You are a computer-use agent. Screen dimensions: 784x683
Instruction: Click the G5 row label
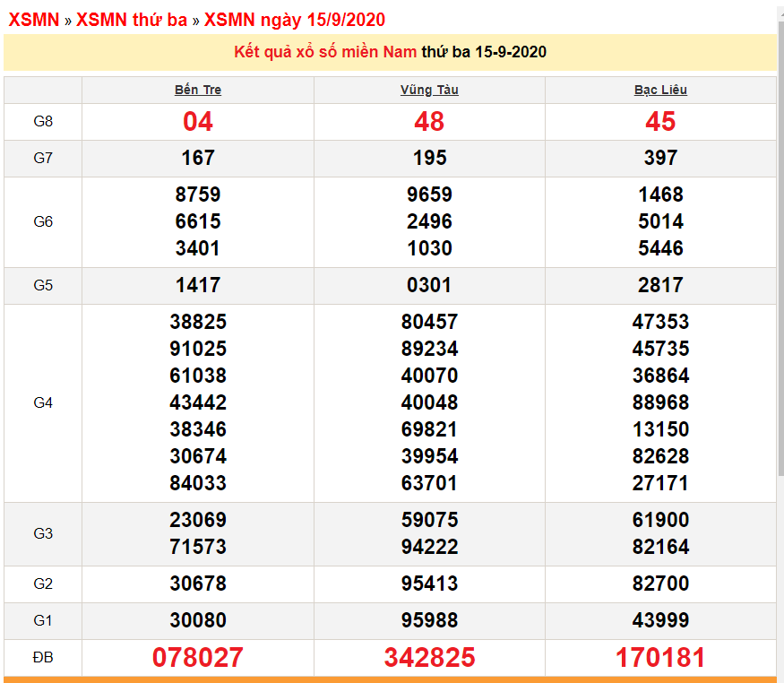[x=42, y=284]
